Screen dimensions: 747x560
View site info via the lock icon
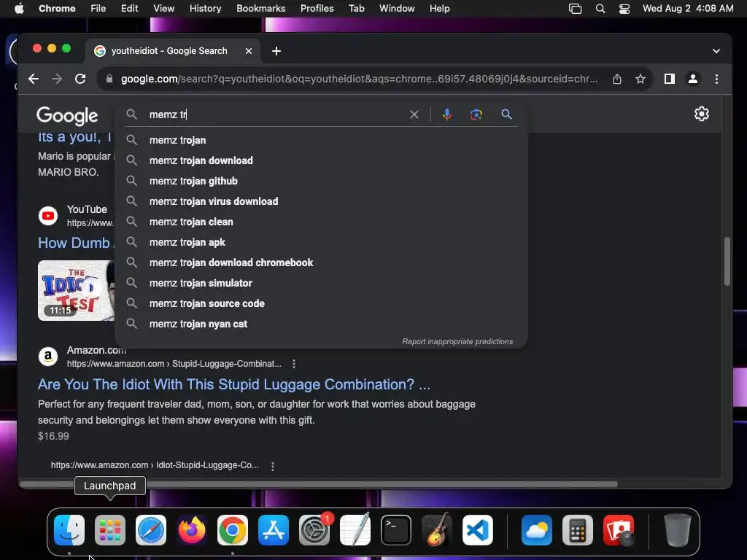pyautogui.click(x=109, y=79)
